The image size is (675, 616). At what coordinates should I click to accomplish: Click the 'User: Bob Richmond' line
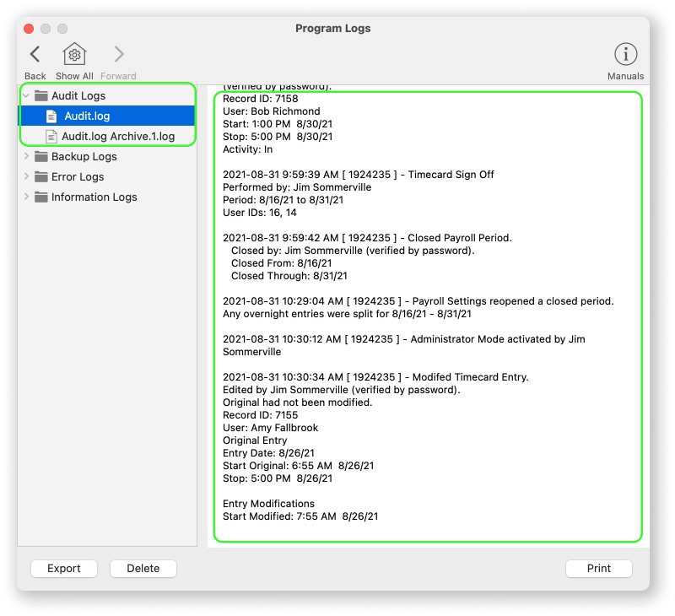click(271, 111)
